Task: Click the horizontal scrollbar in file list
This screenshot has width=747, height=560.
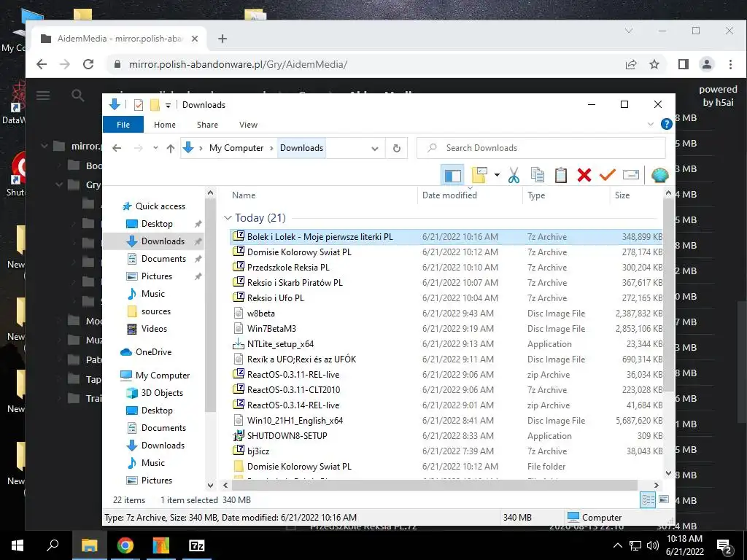Action: (435, 485)
